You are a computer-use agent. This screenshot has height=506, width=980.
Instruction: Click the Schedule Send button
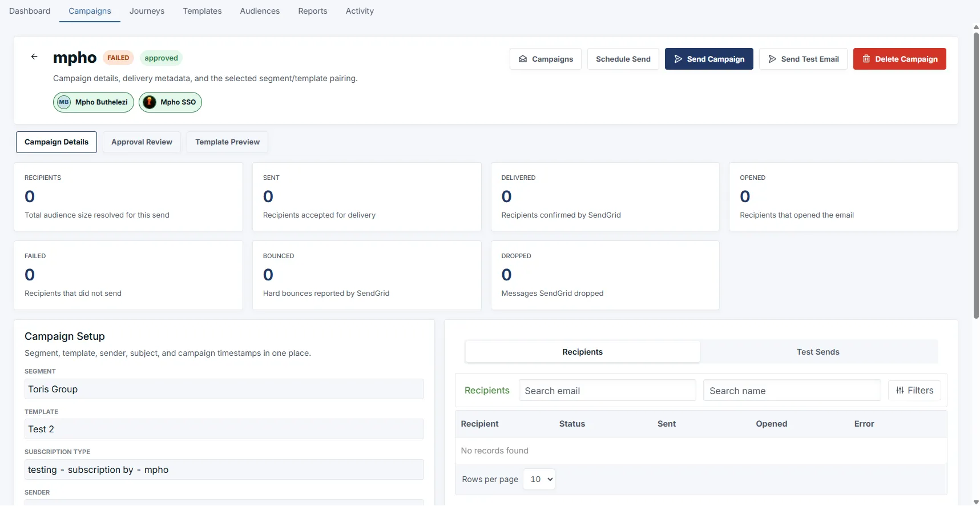click(623, 59)
